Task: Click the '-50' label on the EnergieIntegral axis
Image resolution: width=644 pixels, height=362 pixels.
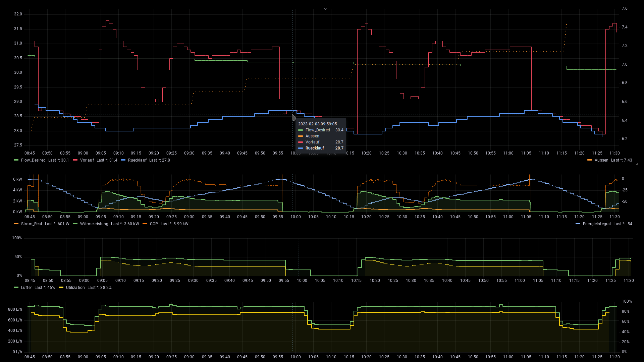Action: 625,201
